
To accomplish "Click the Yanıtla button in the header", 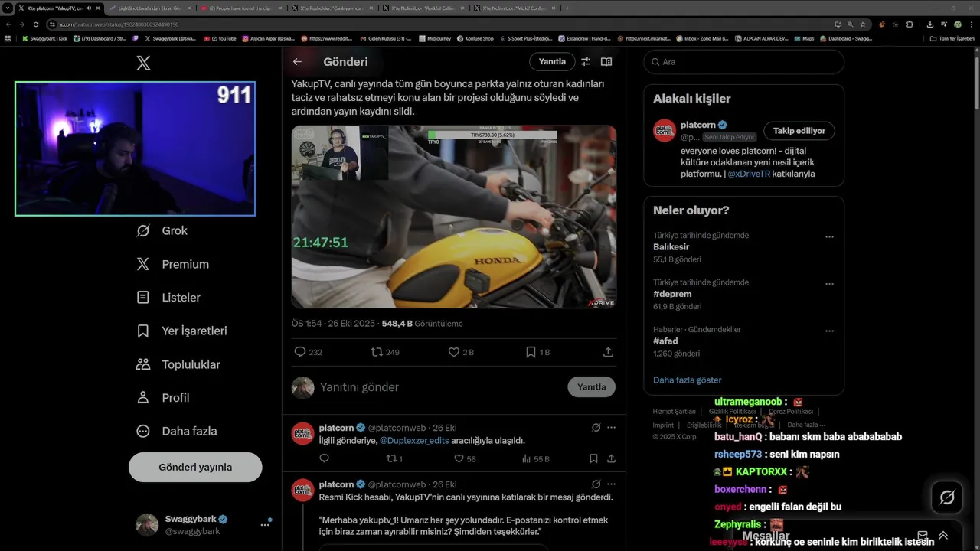I will (552, 62).
